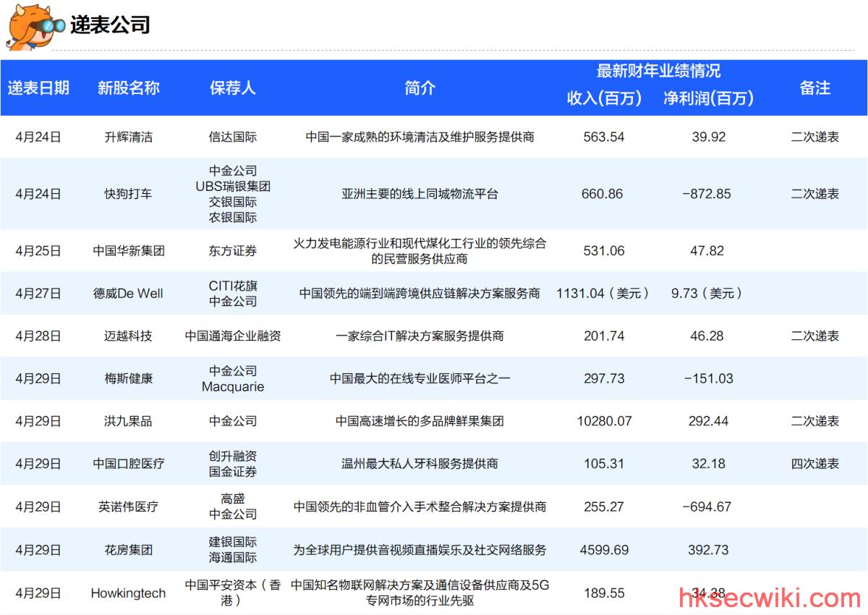Image resolution: width=868 pixels, height=615 pixels.
Task: Click the 4月25日 filing date
Action: 38,251
